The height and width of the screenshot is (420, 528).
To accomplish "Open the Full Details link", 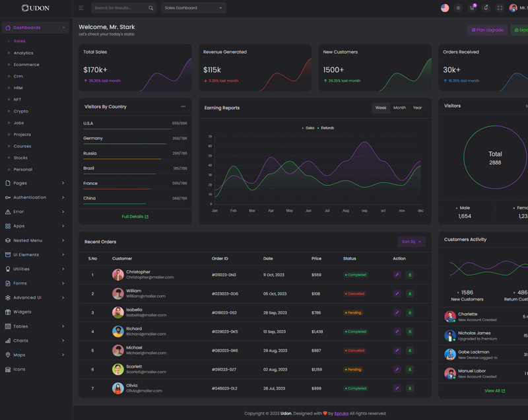I will 135,217.
